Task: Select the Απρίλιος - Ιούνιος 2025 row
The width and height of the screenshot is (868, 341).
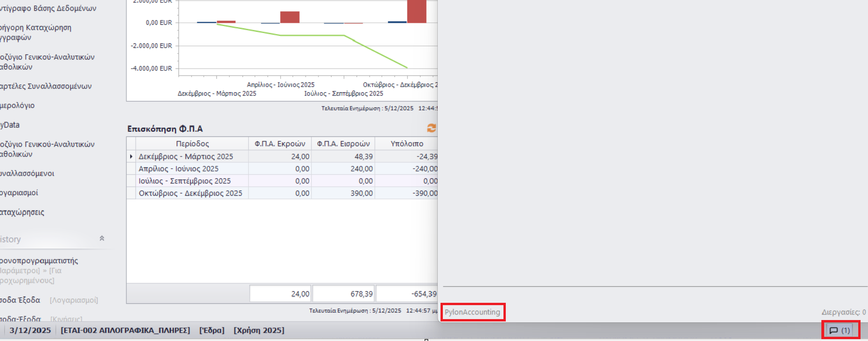Action: coord(179,169)
